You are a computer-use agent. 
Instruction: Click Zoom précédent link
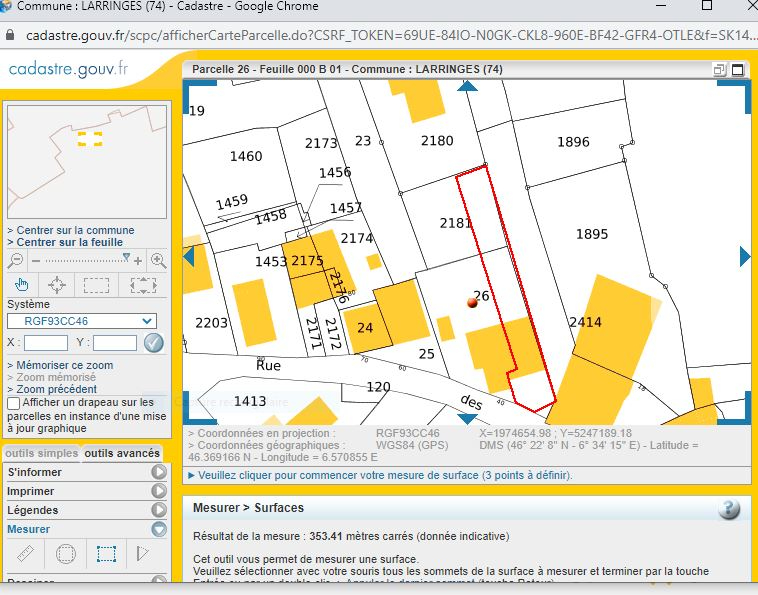(57, 390)
